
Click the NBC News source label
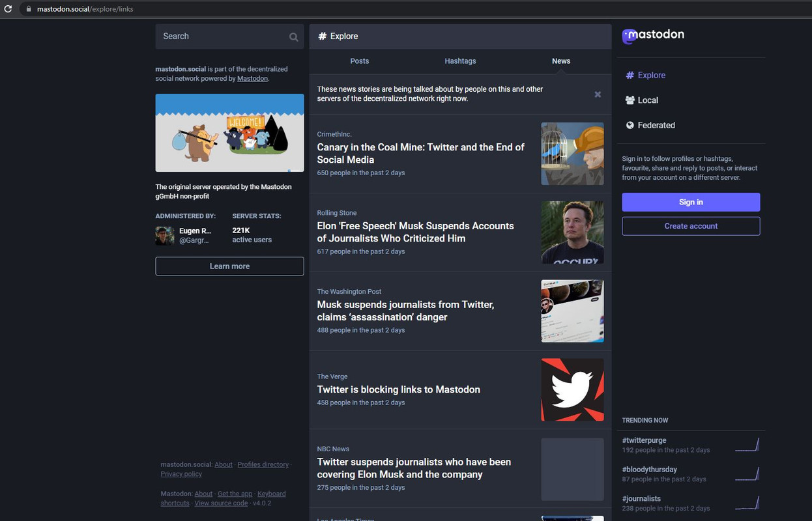tap(333, 449)
